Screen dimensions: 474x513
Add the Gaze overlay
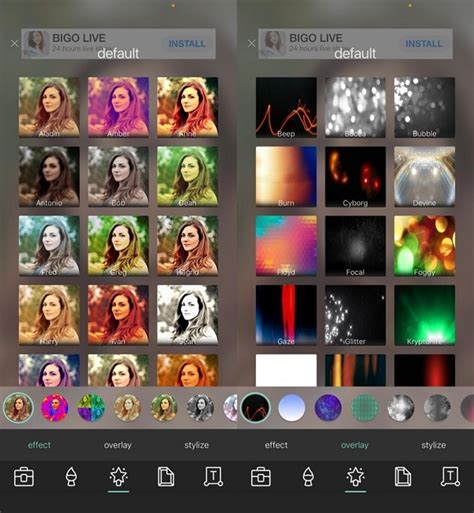coord(286,315)
